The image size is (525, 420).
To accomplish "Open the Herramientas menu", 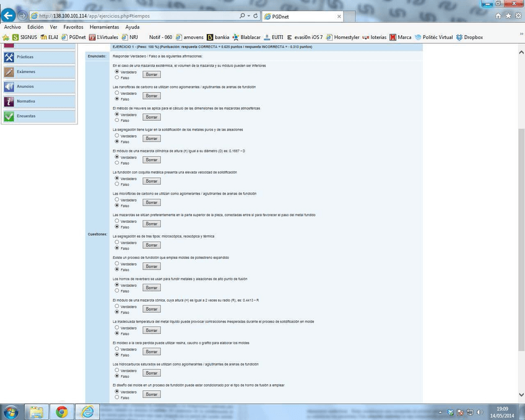I will click(104, 27).
